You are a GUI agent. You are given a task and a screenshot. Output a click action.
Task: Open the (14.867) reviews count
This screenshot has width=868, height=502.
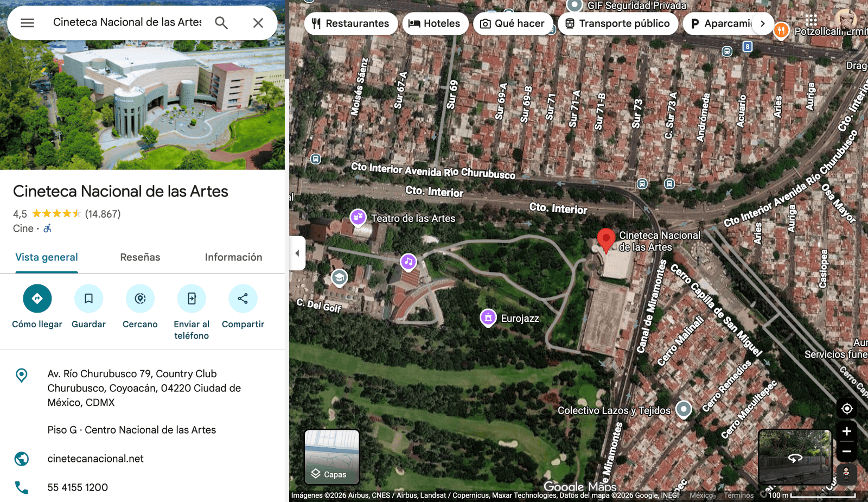[x=103, y=214]
